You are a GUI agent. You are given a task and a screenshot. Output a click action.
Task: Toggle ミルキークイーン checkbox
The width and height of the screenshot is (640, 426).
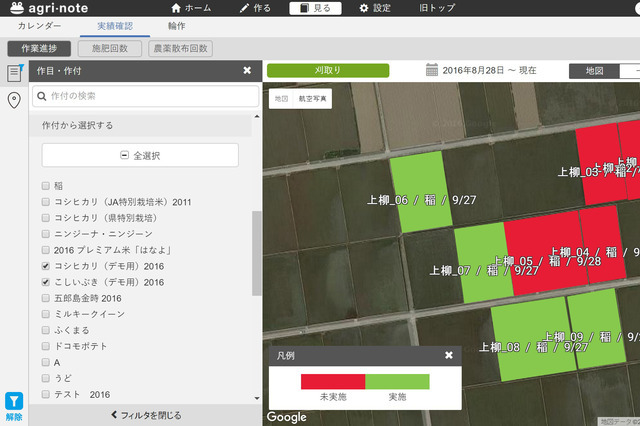(46, 314)
